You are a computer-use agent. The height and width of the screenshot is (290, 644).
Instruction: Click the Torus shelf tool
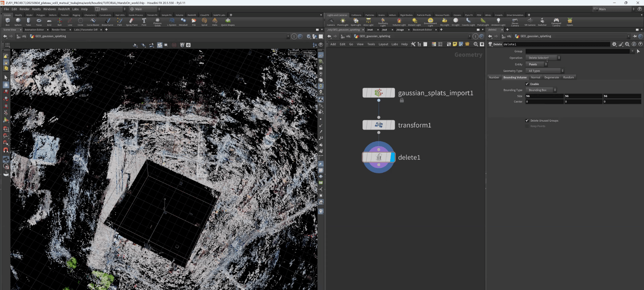pyautogui.click(x=39, y=21)
